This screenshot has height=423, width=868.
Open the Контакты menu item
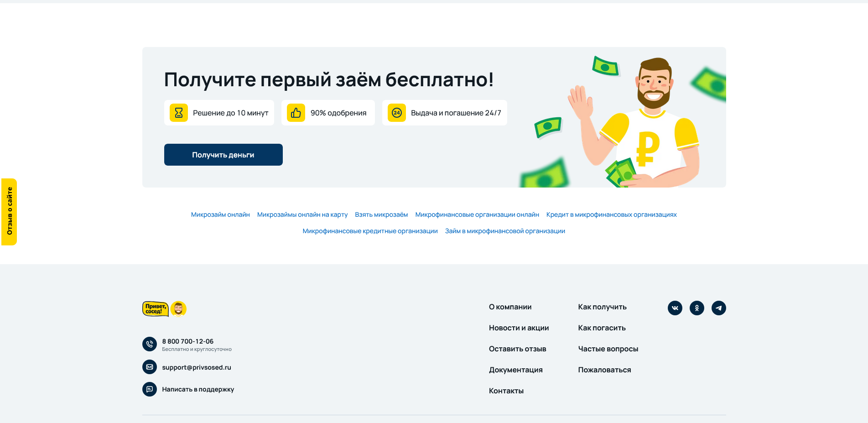point(506,390)
